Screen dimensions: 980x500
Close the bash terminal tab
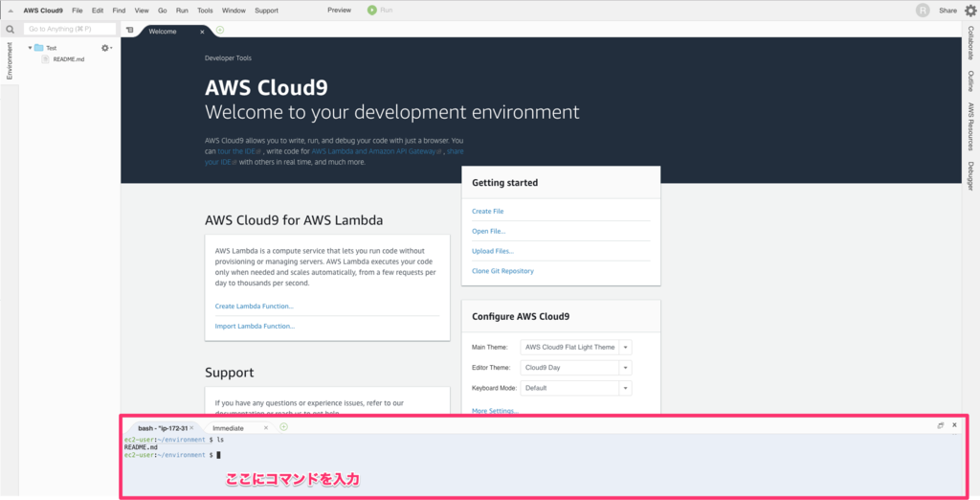(191, 428)
